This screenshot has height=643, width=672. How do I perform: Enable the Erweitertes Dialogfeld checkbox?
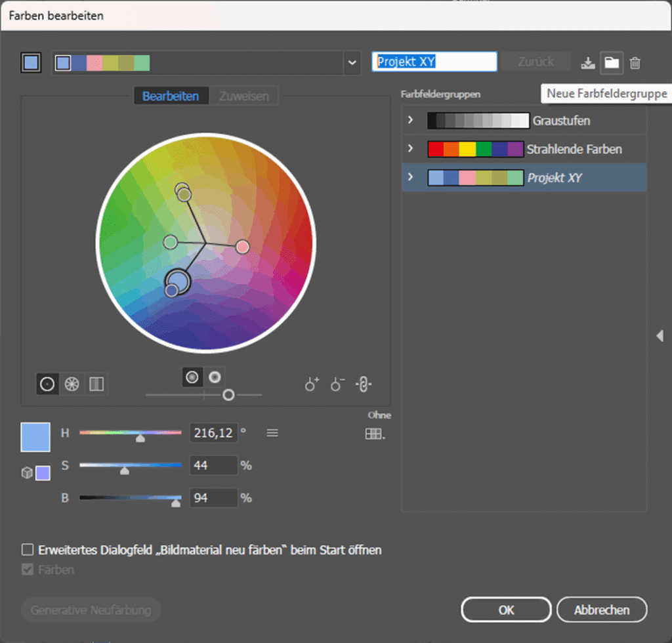[x=28, y=550]
